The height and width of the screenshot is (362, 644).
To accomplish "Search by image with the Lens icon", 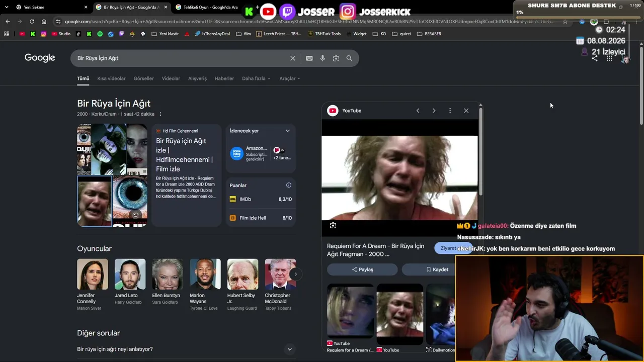I will click(x=336, y=58).
